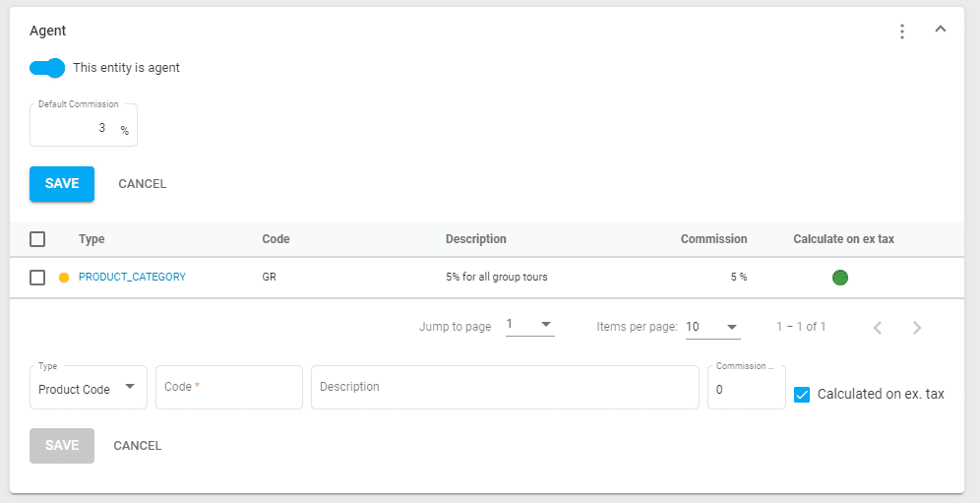The height and width of the screenshot is (503, 980).
Task: Click the Description input field
Action: (x=505, y=387)
